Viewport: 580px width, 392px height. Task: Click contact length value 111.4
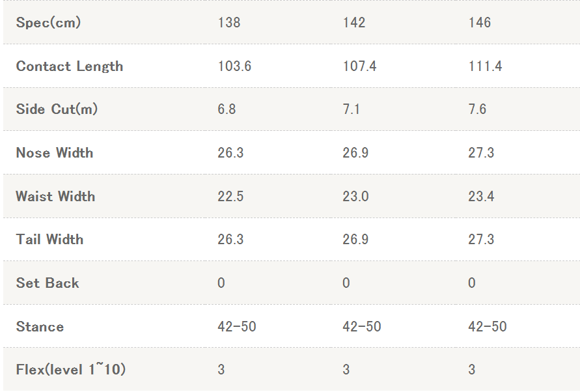coord(485,66)
